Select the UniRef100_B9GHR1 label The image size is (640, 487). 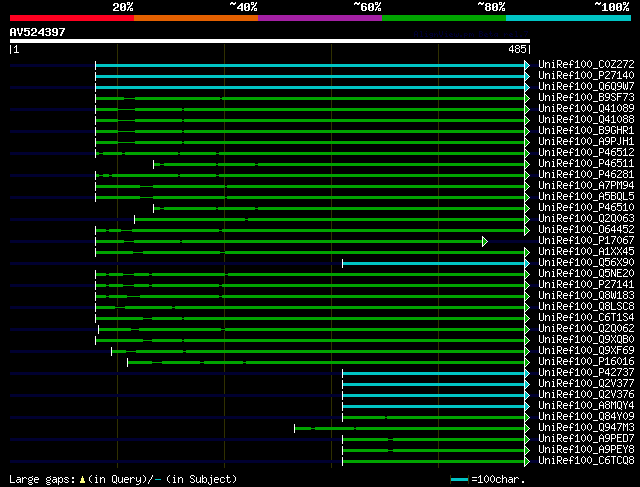click(x=586, y=130)
